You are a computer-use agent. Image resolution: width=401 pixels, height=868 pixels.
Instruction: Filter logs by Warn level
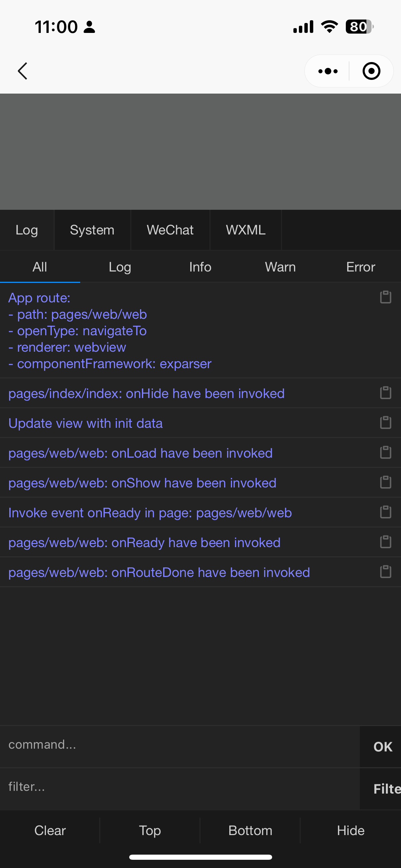pos(280,267)
